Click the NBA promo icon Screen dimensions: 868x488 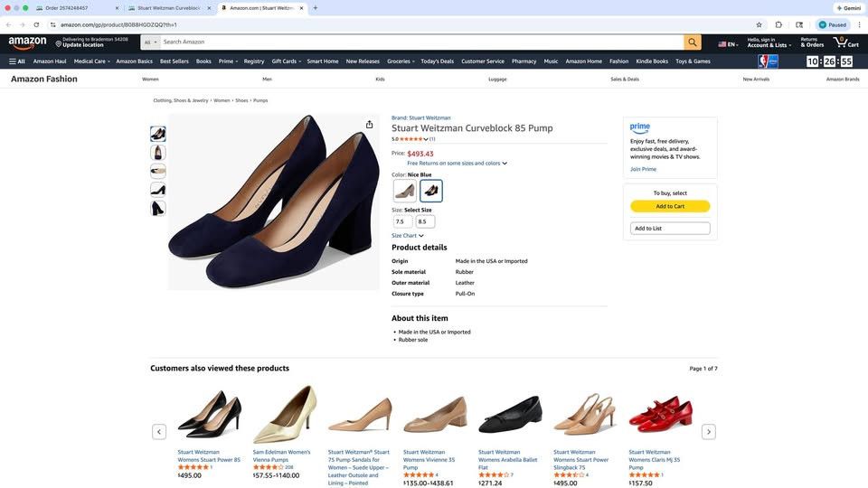[x=768, y=61]
